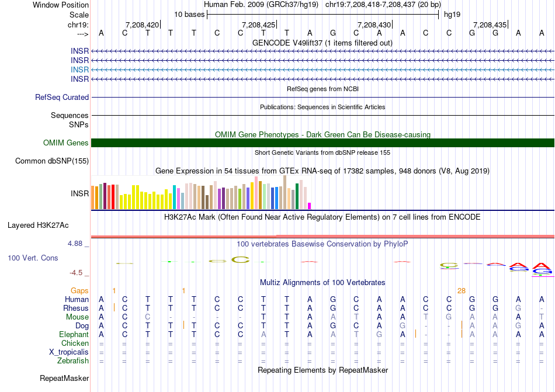Screen dimensions: 555x392
Task: Click the Zebrafish alignment row label
Action: [73, 361]
